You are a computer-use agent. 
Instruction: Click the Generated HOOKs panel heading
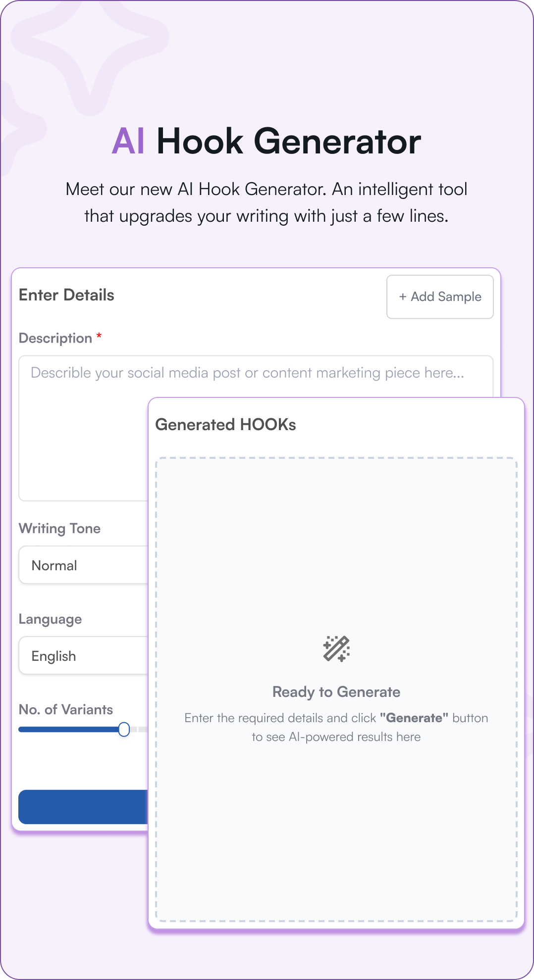225,424
